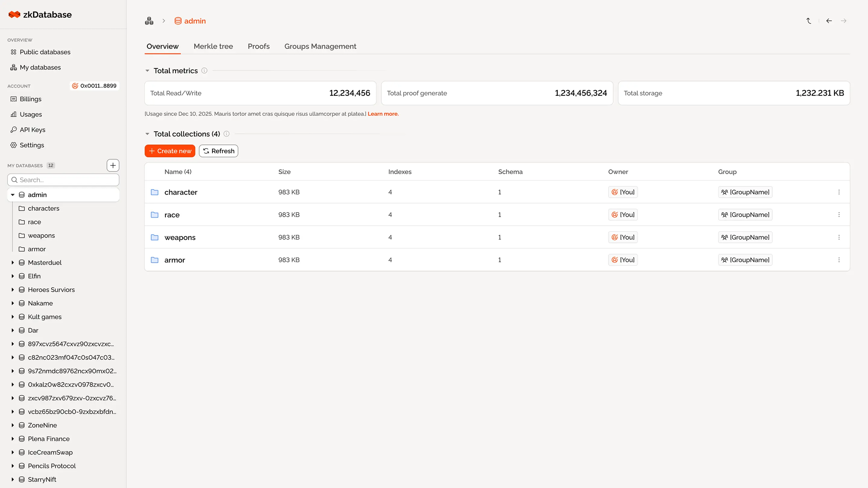Click the Usages chart icon
The height and width of the screenshot is (488, 868).
coord(14,114)
